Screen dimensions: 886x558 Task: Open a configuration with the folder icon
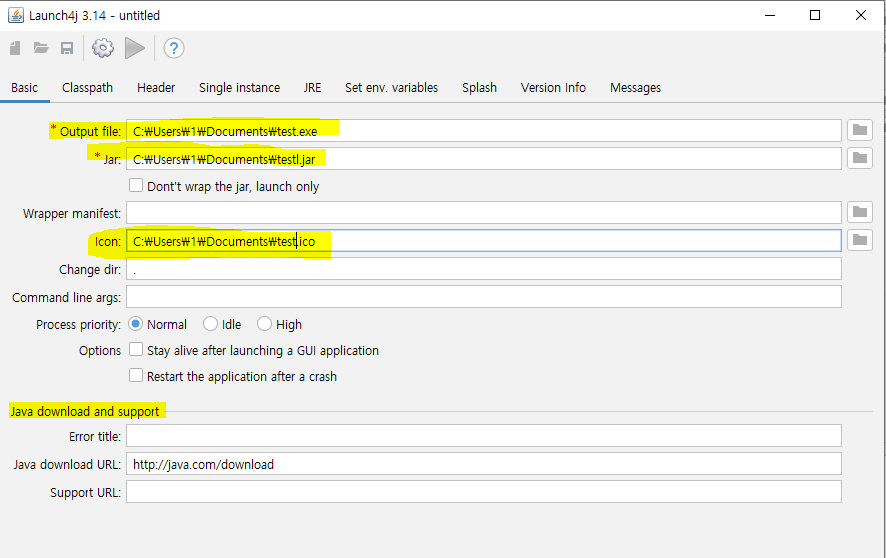[x=41, y=48]
